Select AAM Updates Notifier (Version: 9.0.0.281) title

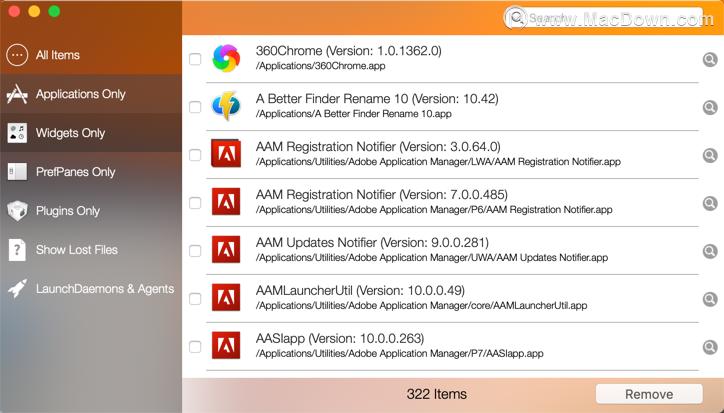tap(372, 243)
